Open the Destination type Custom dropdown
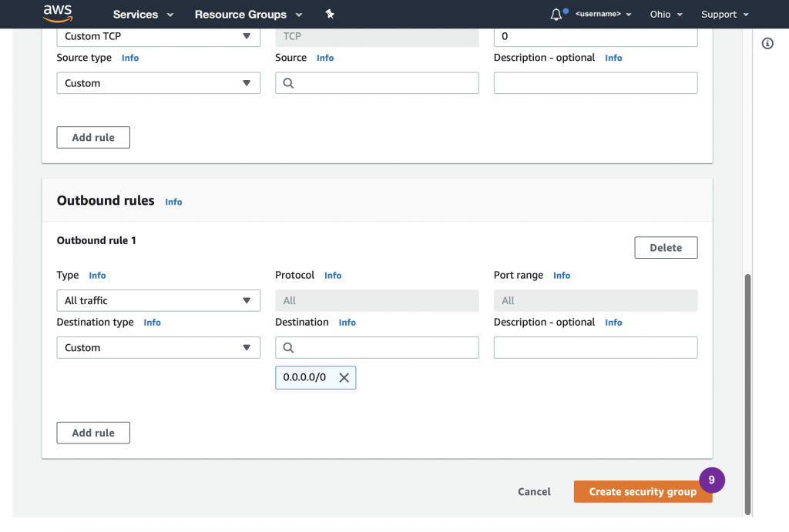The image size is (789, 532). pos(158,348)
